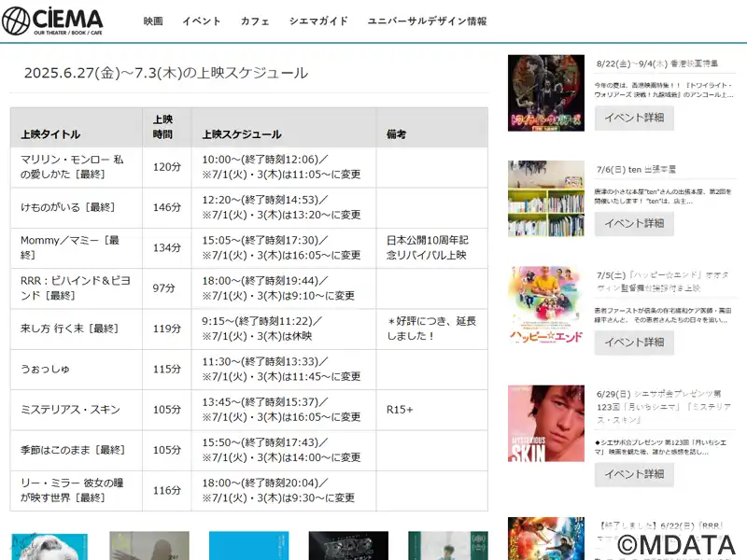Click イベント詳細 for ten 出張本屋
Image resolution: width=747 pixels, height=560 pixels.
pos(634,223)
